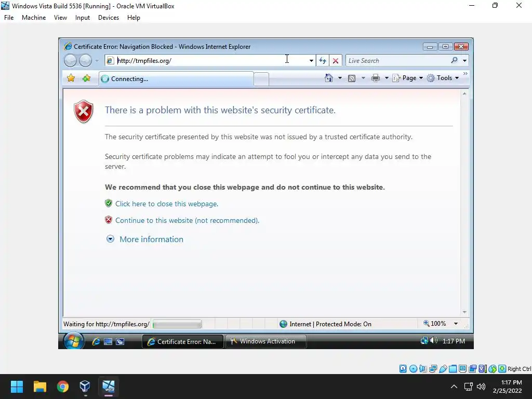Image resolution: width=532 pixels, height=399 pixels.
Task: Click the RSS Feeds icon
Action: pyautogui.click(x=352, y=78)
